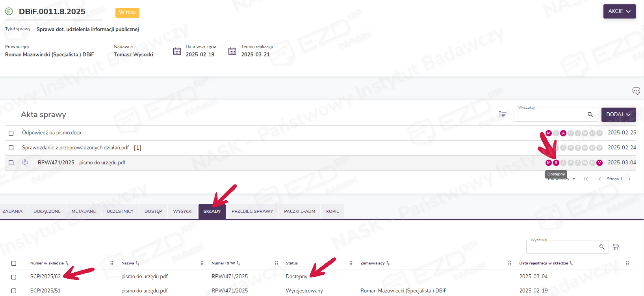Click the A badge on Odpowiedź na pismo.docx row
The height and width of the screenshot is (296, 644).
tap(563, 133)
